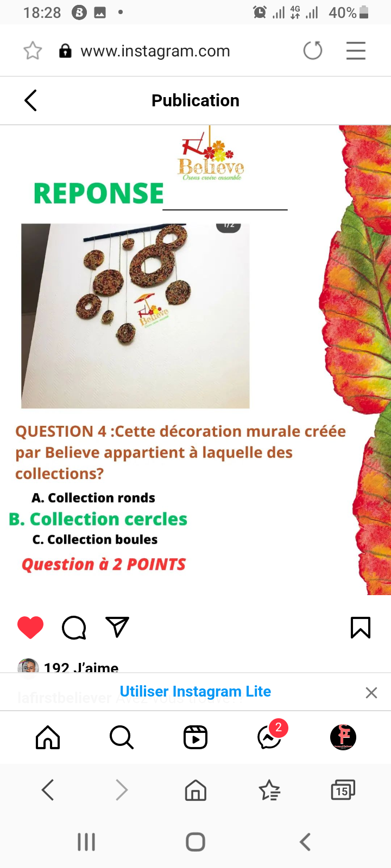Screen dimensions: 391x868
Task: Open Instagram home tab
Action: tap(48, 737)
